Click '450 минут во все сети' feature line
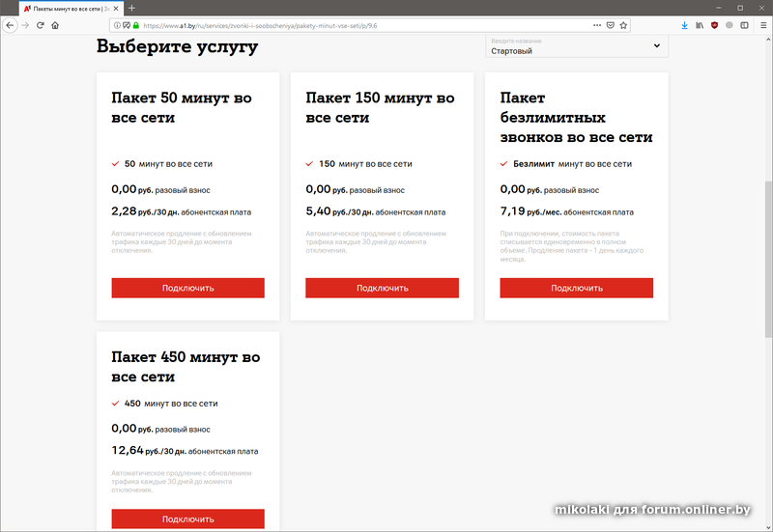 pyautogui.click(x=171, y=403)
